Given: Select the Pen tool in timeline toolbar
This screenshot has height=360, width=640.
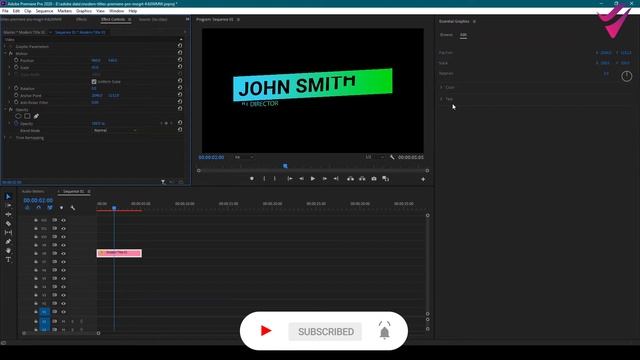Looking at the screenshot, I should 8,242.
